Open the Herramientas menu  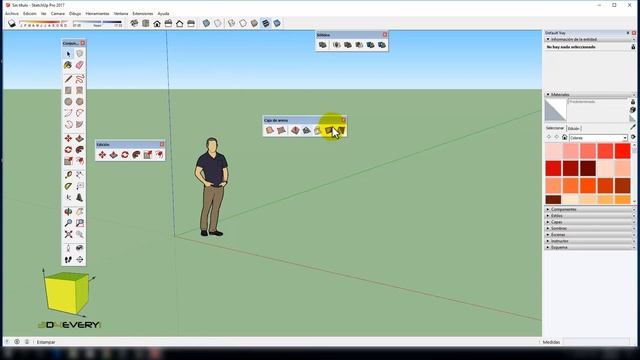click(97, 13)
